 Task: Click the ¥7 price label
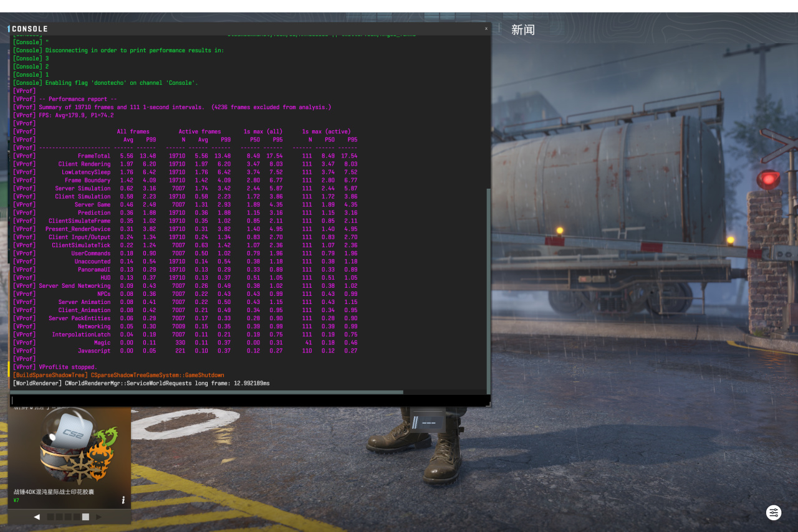(x=16, y=500)
